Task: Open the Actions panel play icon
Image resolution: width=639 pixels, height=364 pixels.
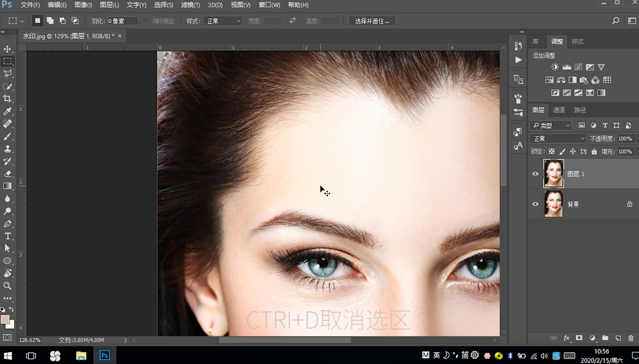Action: 518,60
